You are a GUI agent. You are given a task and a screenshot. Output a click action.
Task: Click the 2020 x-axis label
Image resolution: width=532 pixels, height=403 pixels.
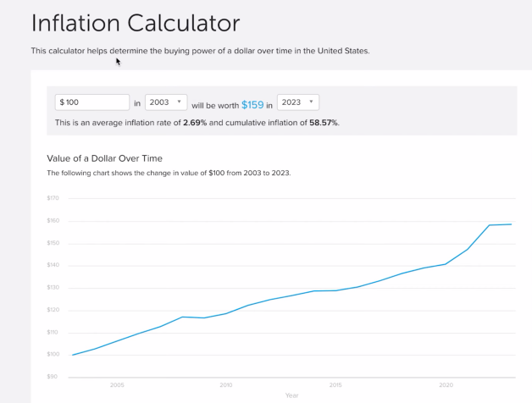pos(446,385)
